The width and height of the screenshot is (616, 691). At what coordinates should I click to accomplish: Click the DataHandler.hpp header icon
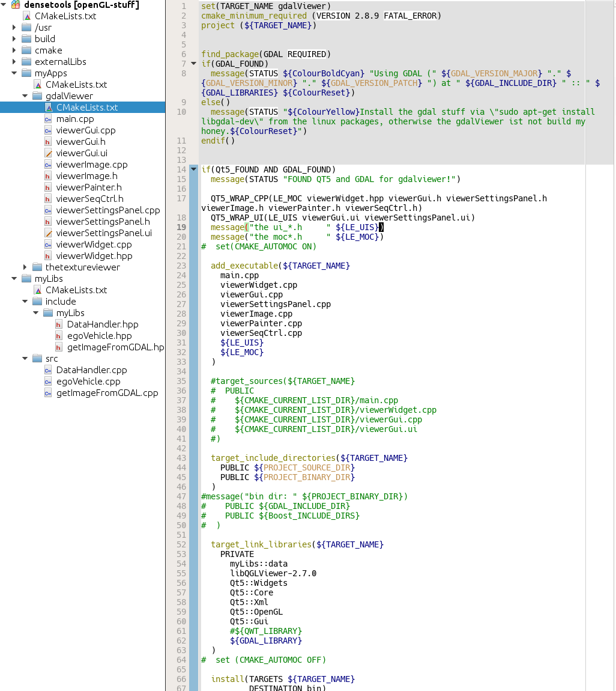click(x=59, y=324)
